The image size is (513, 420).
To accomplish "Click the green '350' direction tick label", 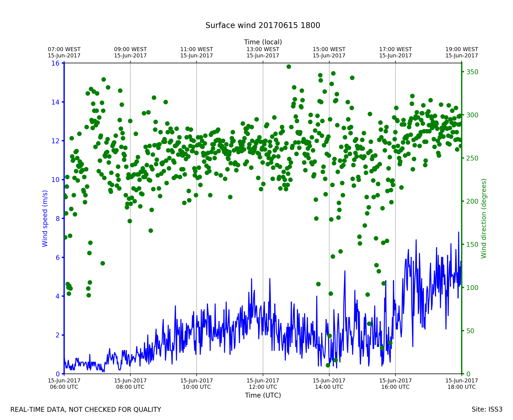I will (x=472, y=72).
